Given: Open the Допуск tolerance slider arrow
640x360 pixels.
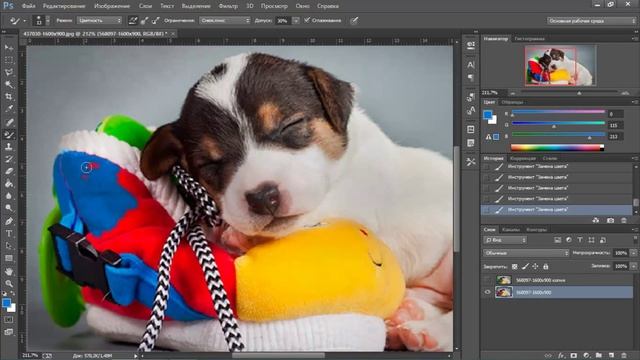Looking at the screenshot, I should coord(296,20).
